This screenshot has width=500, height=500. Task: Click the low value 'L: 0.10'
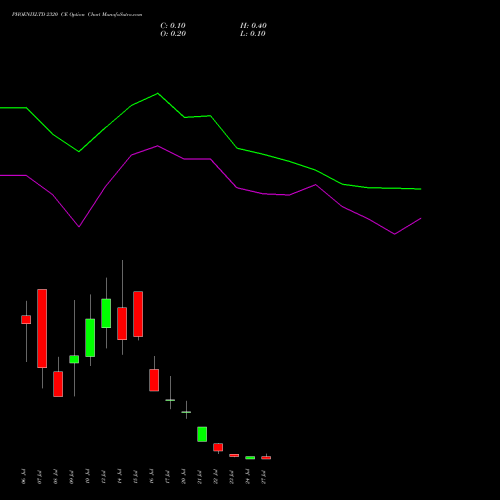253,34
